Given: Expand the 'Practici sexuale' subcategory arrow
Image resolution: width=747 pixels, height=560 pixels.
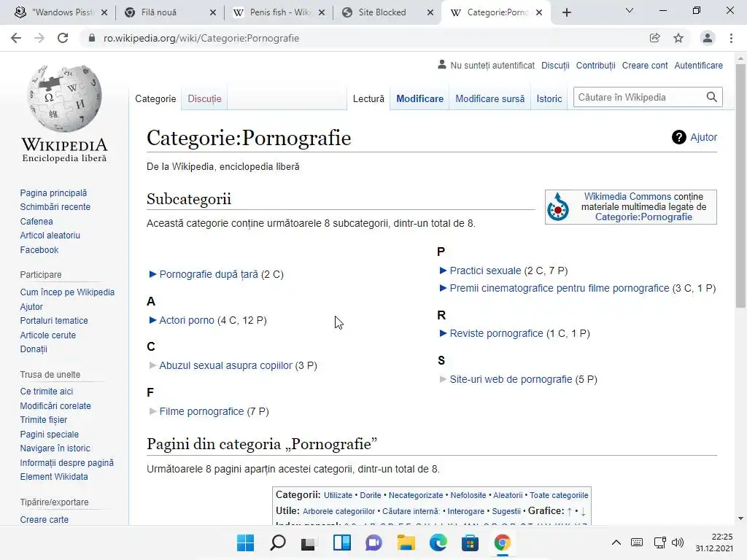Looking at the screenshot, I should coord(443,271).
